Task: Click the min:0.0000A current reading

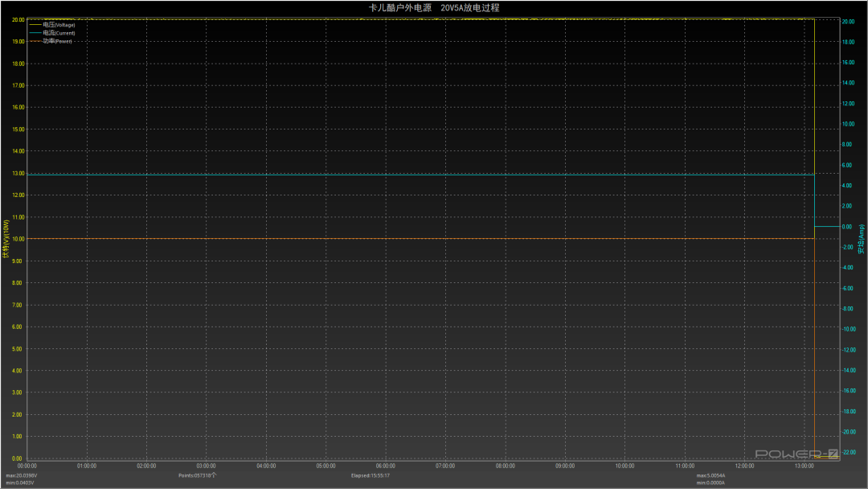Action: click(x=710, y=483)
